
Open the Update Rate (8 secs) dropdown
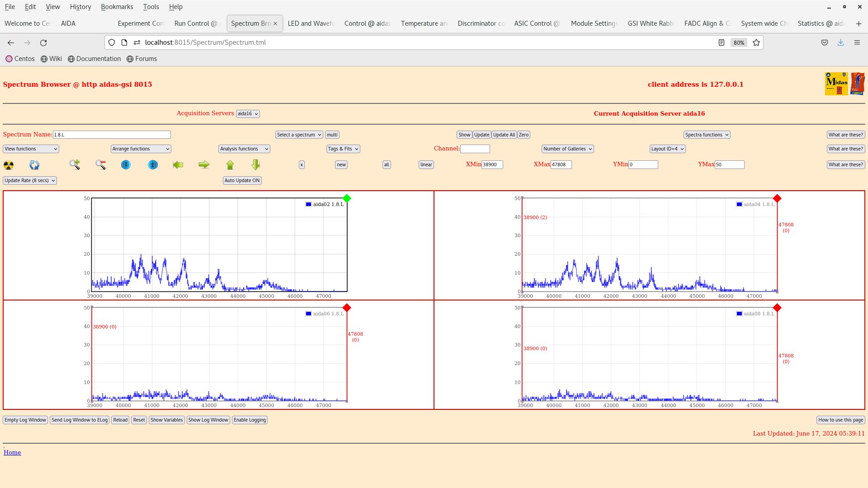30,180
